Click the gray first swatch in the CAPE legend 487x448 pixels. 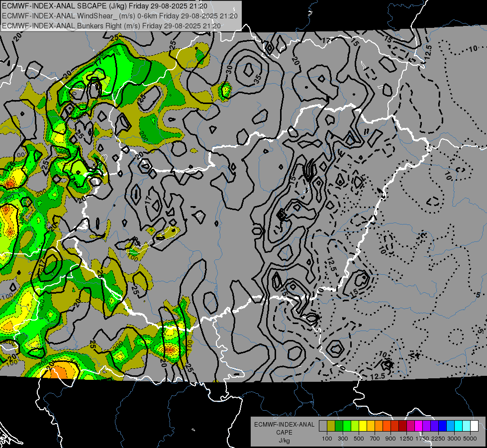(323, 426)
